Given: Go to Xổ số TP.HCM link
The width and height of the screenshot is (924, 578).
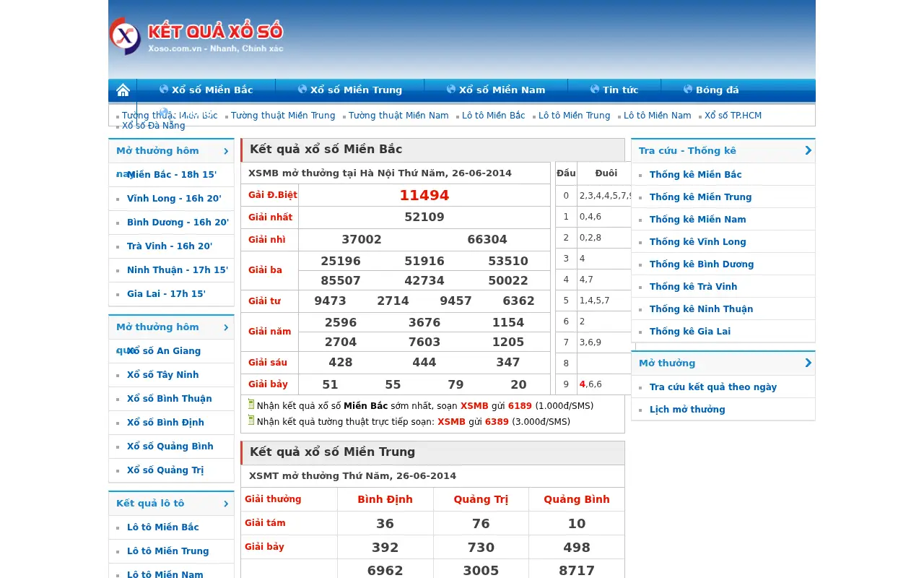Looking at the screenshot, I should 733,116.
